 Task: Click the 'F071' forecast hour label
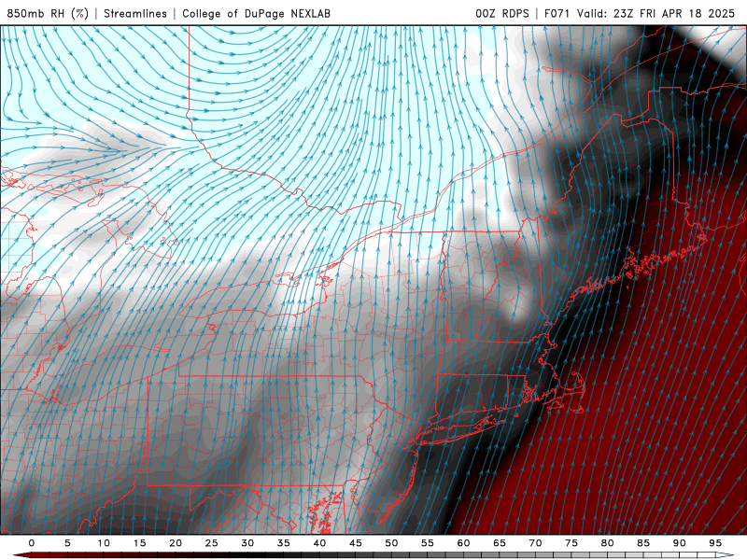pos(557,13)
